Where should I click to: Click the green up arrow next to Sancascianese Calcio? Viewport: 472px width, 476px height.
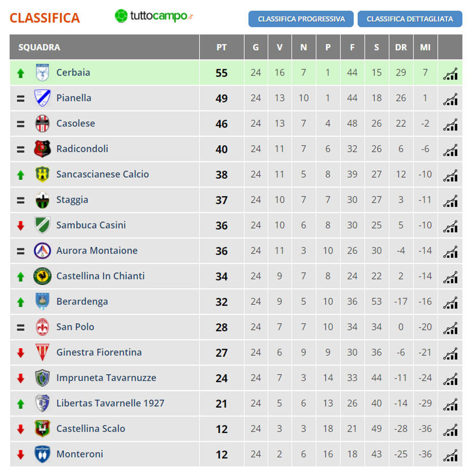click(x=20, y=174)
